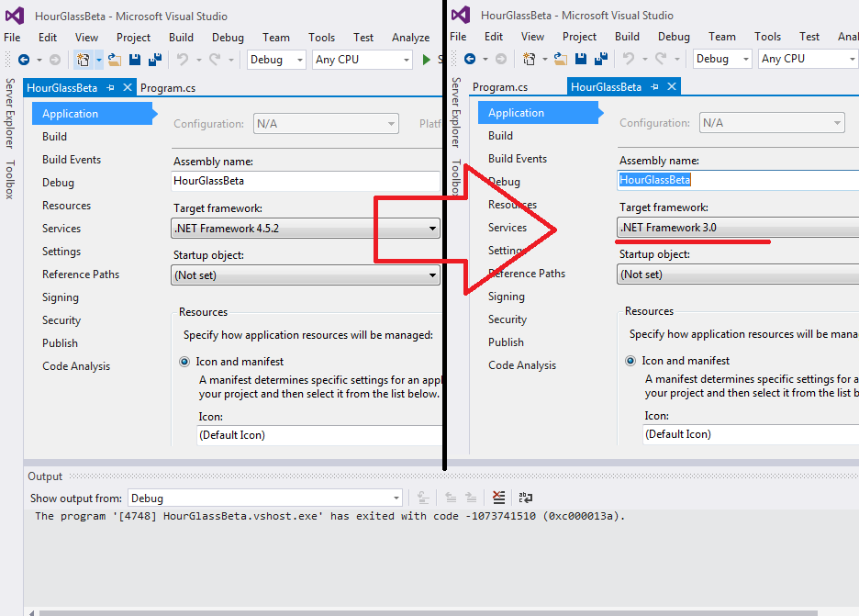Click green Start arrow in left window
Viewport: 859px width, 616px height.
pyautogui.click(x=426, y=59)
